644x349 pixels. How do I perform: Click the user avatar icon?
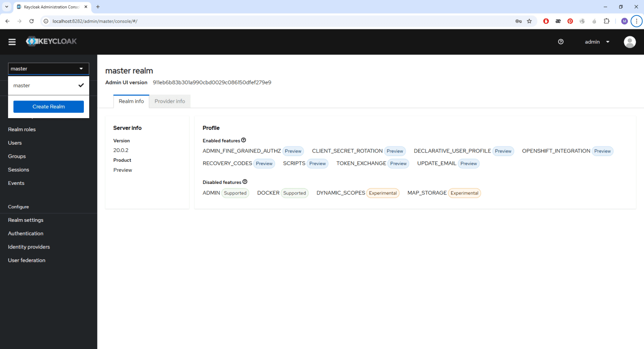click(x=629, y=42)
